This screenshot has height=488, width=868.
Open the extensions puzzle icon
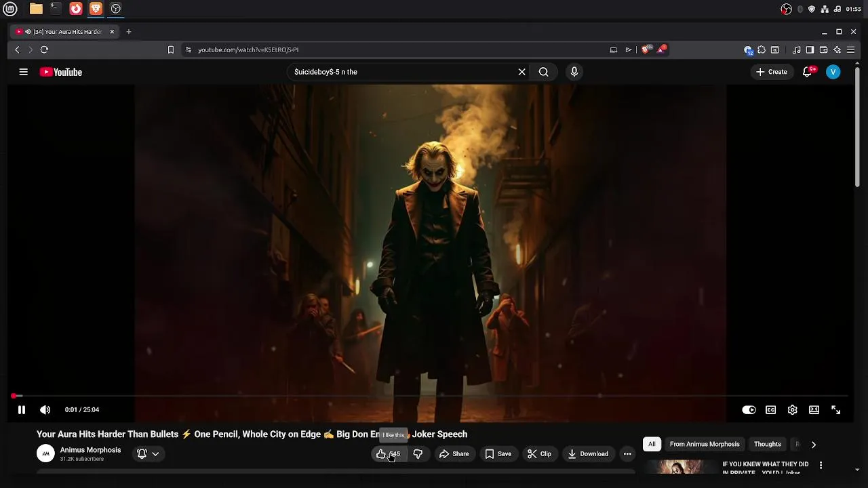tap(762, 49)
